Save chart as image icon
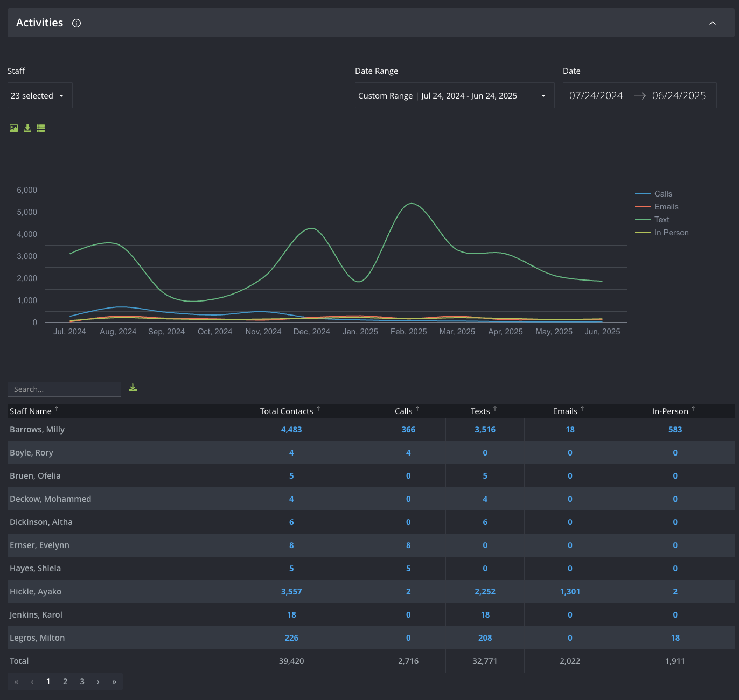This screenshot has width=739, height=700. pyautogui.click(x=14, y=128)
